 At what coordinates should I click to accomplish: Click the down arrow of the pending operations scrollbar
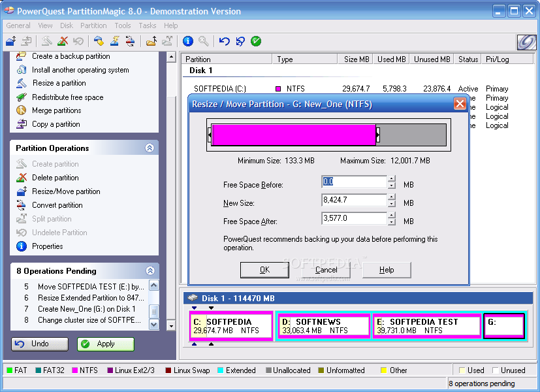click(x=154, y=324)
